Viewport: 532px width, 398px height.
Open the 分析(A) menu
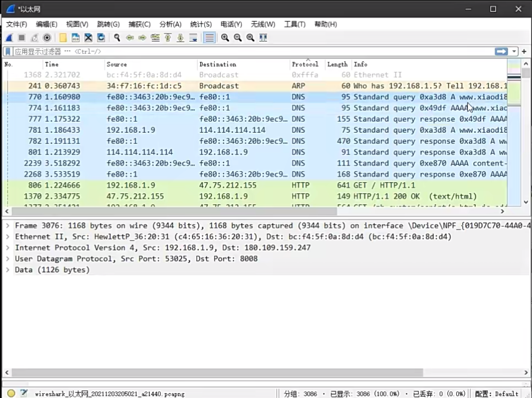coord(170,24)
